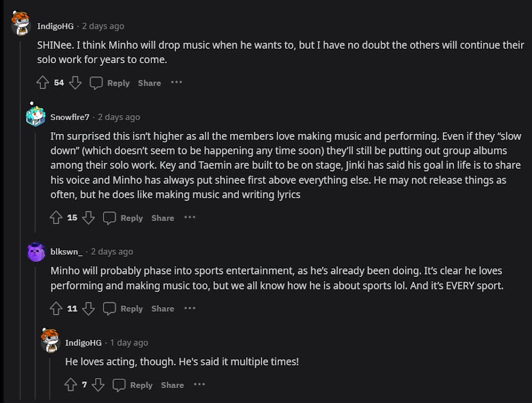Viewport: 532px width, 403px height.
Task: Reply to IndigoHG's top SHINee comment
Action: coord(110,83)
